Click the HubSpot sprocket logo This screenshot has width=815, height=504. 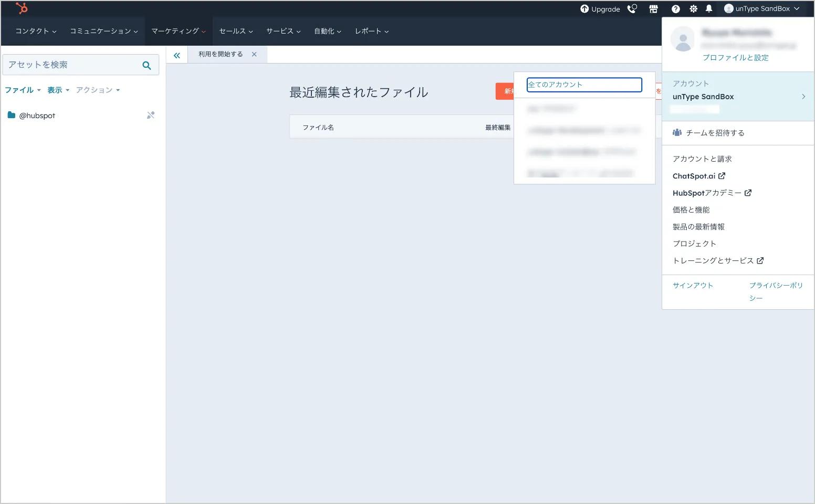[x=21, y=8]
